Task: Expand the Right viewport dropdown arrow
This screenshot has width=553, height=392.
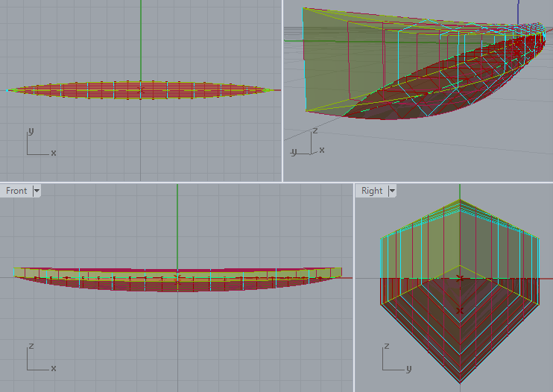Action: point(392,191)
